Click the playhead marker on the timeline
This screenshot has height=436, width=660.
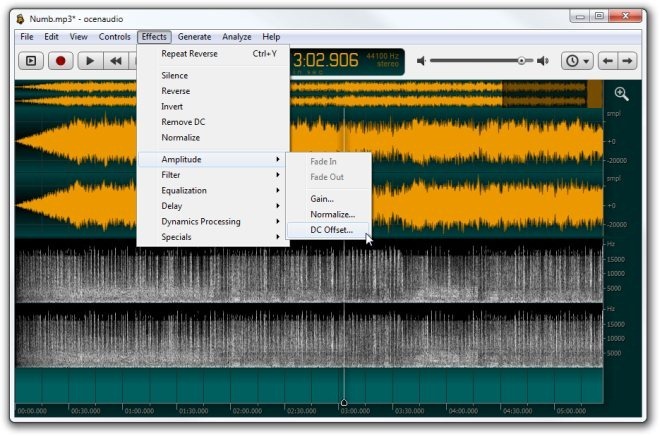tap(344, 403)
